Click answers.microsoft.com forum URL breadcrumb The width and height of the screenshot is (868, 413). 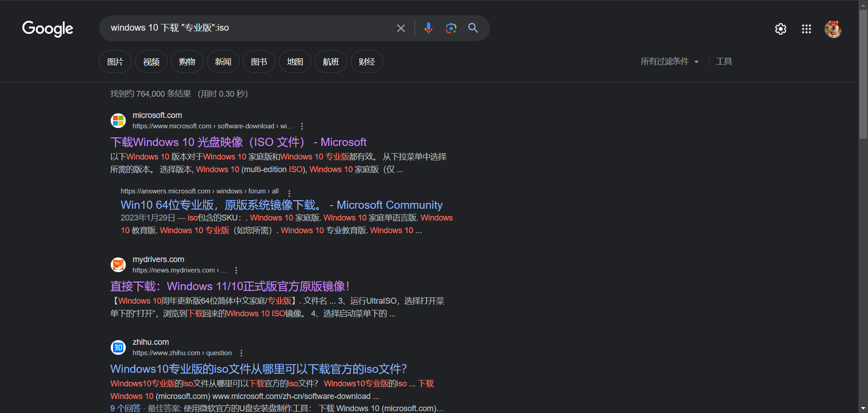click(199, 191)
